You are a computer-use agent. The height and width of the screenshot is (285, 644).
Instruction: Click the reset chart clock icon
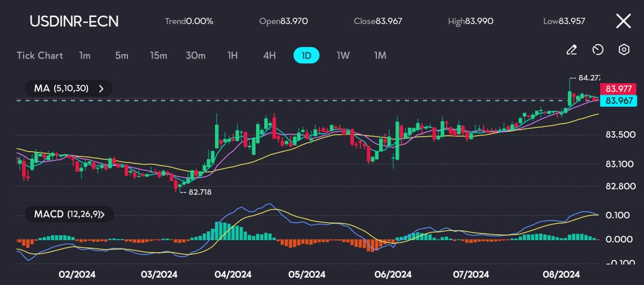tap(598, 50)
